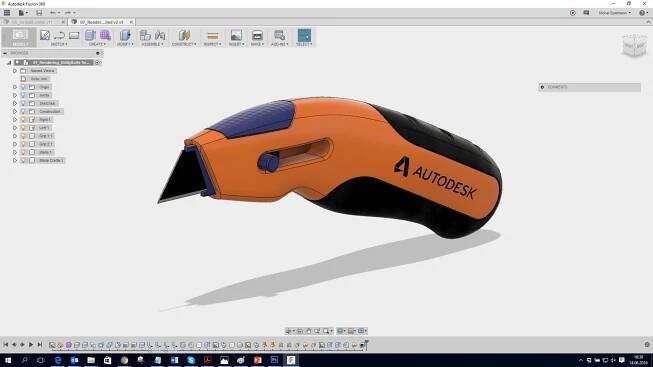Choose the Extrude tool icon
The height and width of the screenshot is (367, 653).
(90, 35)
